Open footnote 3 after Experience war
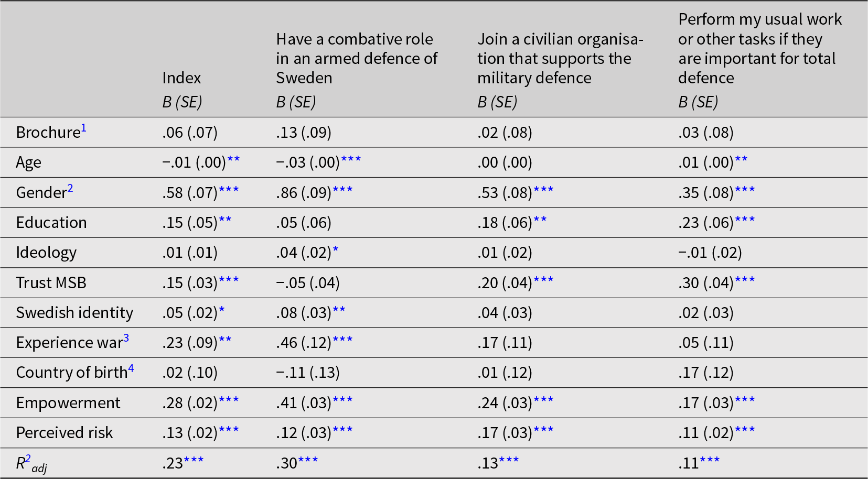Screen dimensions: 868x479 click(x=126, y=338)
